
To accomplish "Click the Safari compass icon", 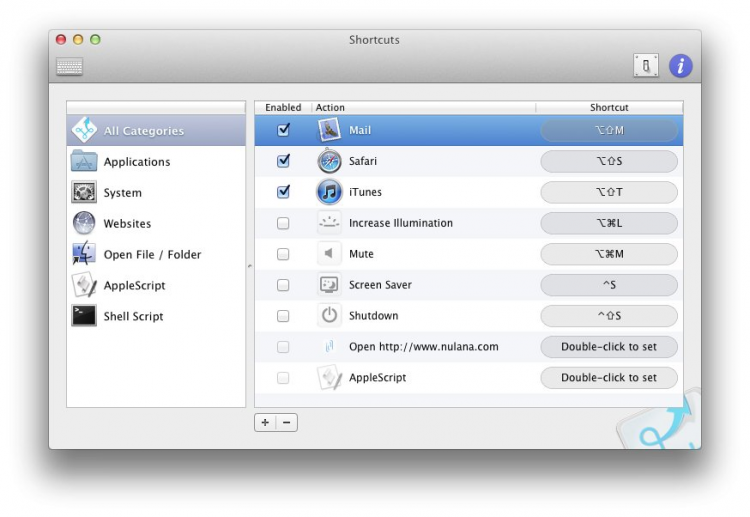I will (329, 161).
